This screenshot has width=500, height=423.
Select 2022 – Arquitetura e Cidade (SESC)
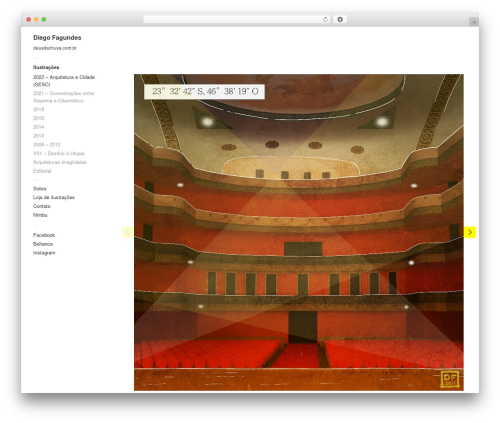coord(64,81)
